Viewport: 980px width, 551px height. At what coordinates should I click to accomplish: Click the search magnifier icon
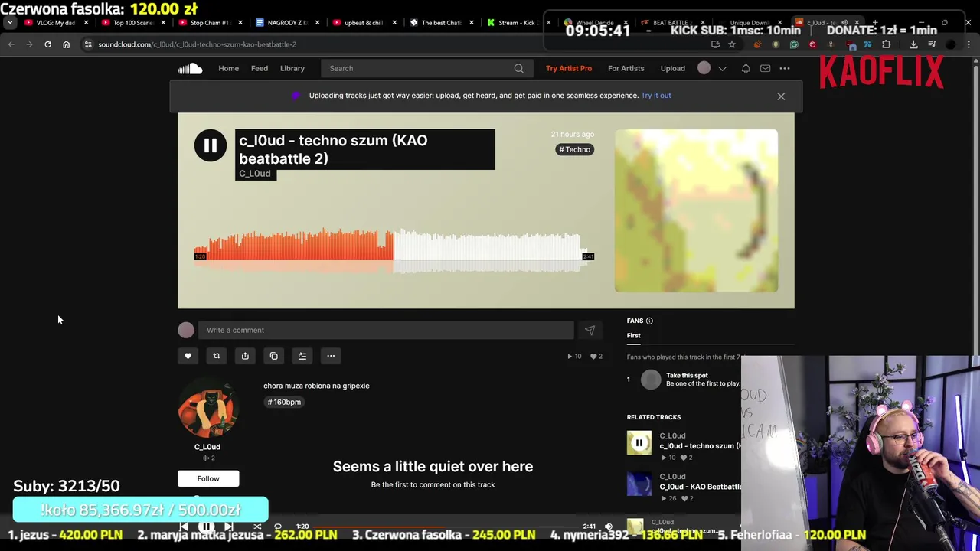[519, 68]
